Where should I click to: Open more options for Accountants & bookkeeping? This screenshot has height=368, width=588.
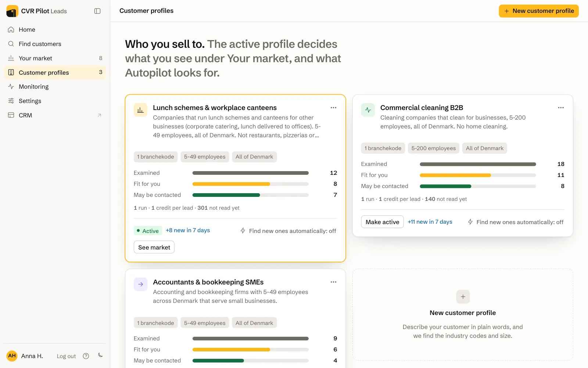333,282
